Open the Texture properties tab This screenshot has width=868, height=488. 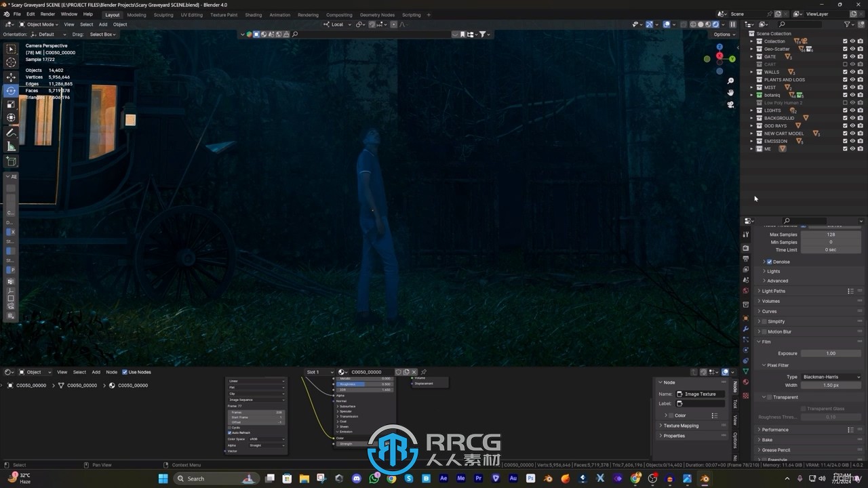coord(746,396)
